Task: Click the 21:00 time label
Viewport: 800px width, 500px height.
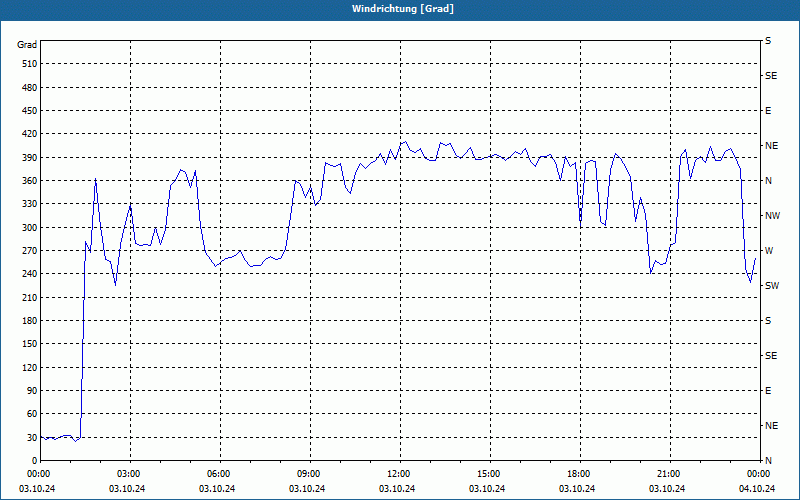Action: pyautogui.click(x=670, y=474)
